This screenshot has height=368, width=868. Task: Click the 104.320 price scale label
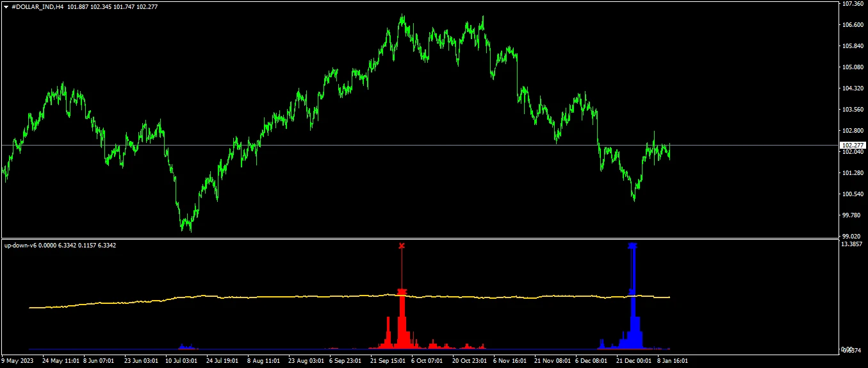(853, 88)
